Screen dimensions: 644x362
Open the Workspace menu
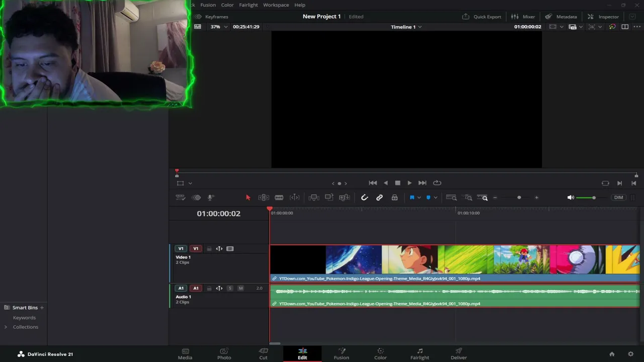276,5
